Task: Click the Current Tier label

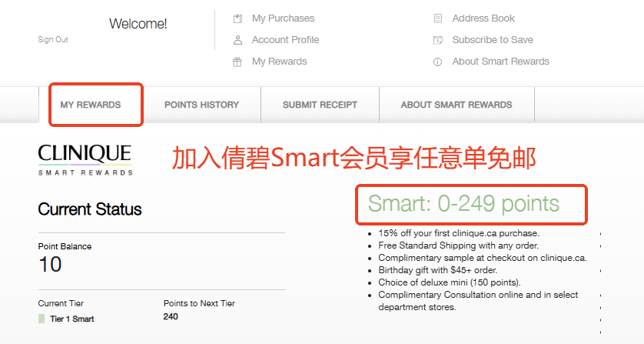Action: (61, 303)
